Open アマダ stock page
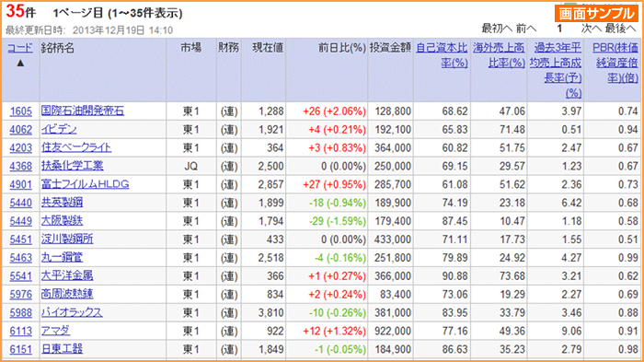 click(55, 331)
